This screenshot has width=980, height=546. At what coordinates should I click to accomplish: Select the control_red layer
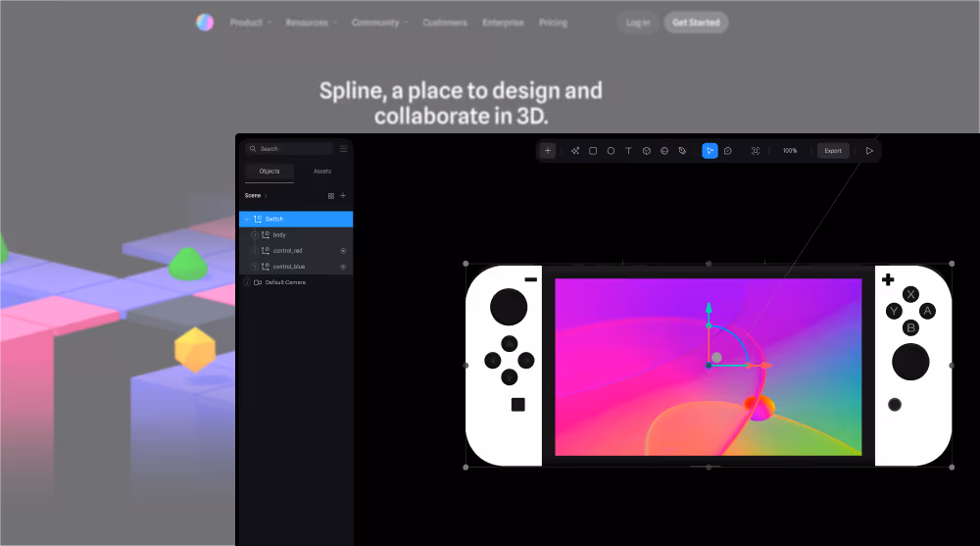[296, 251]
